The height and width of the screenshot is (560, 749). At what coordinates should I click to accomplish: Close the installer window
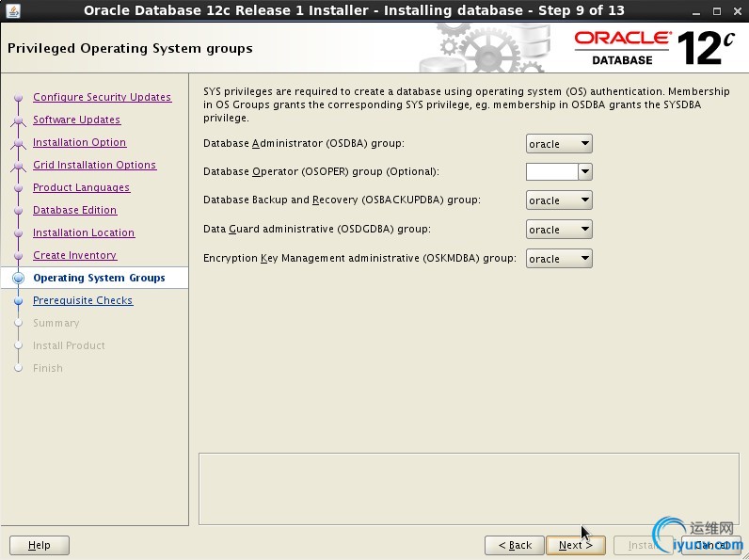click(x=738, y=11)
